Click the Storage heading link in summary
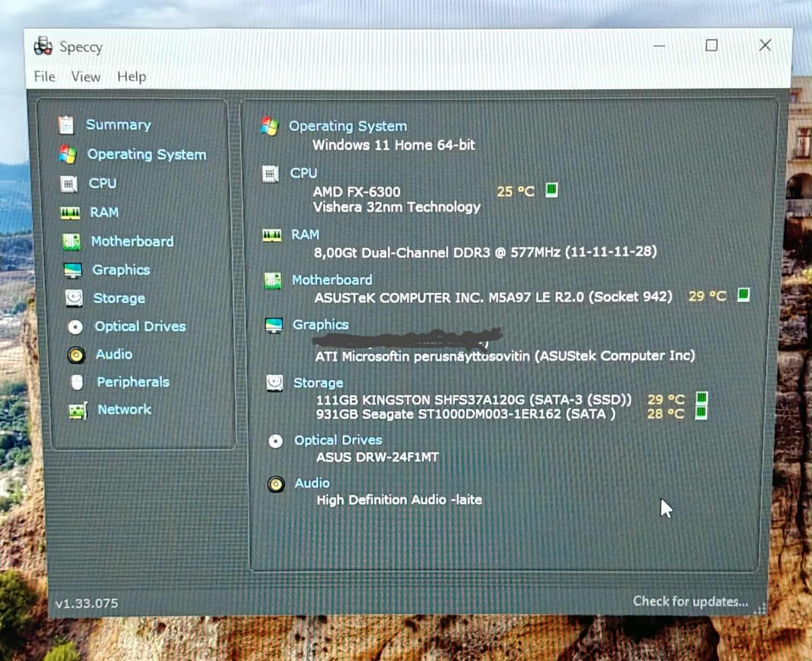Image resolution: width=812 pixels, height=661 pixels. click(x=319, y=383)
